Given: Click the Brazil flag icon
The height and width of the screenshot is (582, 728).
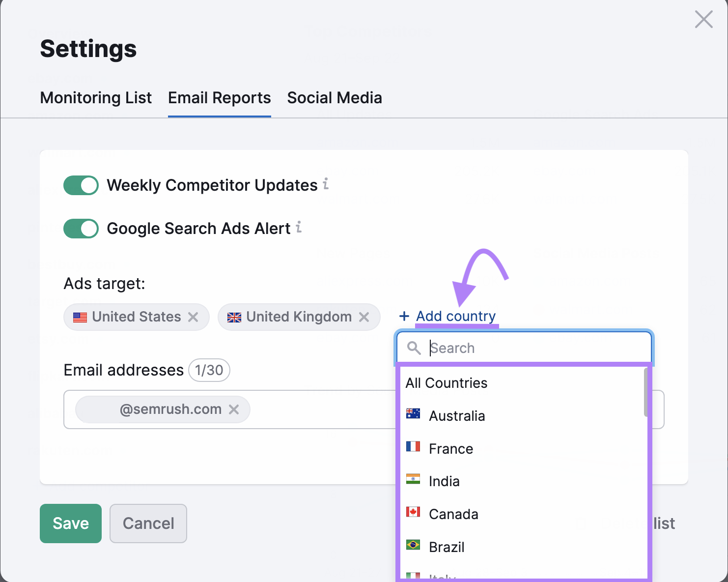Looking at the screenshot, I should click(414, 545).
